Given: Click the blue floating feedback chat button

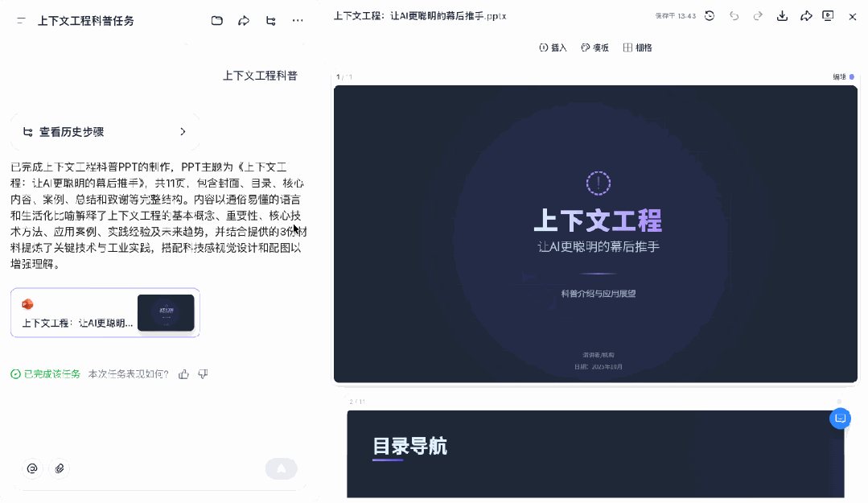Looking at the screenshot, I should click(840, 418).
